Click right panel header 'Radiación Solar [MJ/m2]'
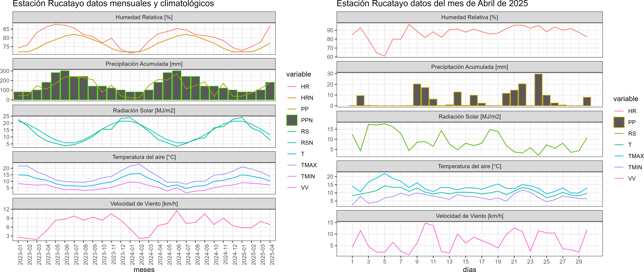 (x=469, y=117)
